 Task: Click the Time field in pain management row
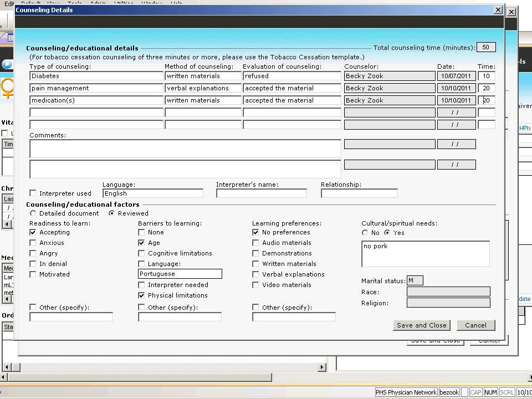(x=486, y=88)
